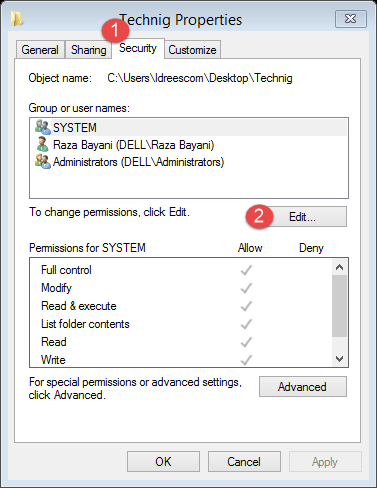Click the permissions list down arrow
377x488 pixels.
pyautogui.click(x=340, y=359)
